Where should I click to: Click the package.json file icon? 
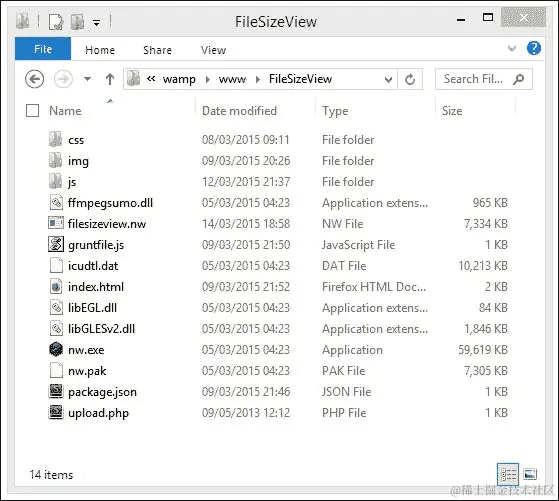pos(56,391)
